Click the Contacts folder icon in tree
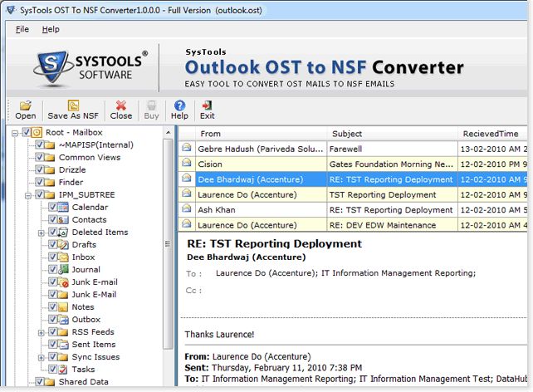533x392 pixels. point(63,220)
